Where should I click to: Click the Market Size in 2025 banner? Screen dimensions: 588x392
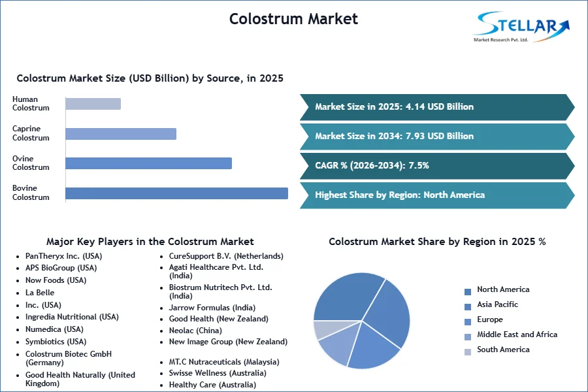coord(437,107)
